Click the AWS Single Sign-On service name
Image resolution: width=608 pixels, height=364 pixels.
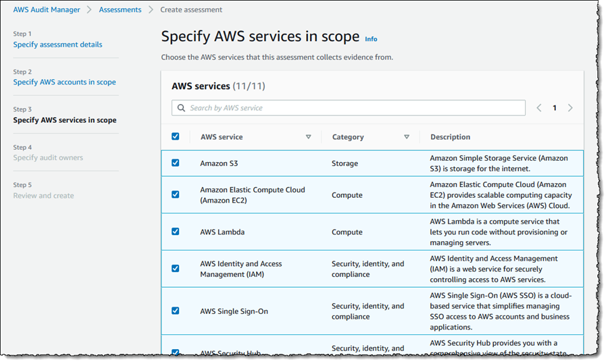pos(234,311)
